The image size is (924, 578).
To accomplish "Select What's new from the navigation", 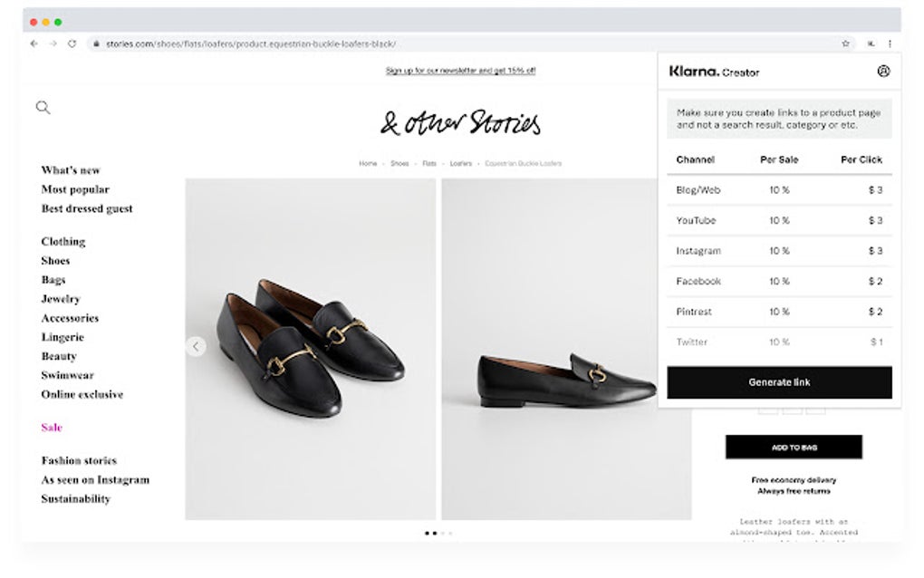I will tap(70, 169).
